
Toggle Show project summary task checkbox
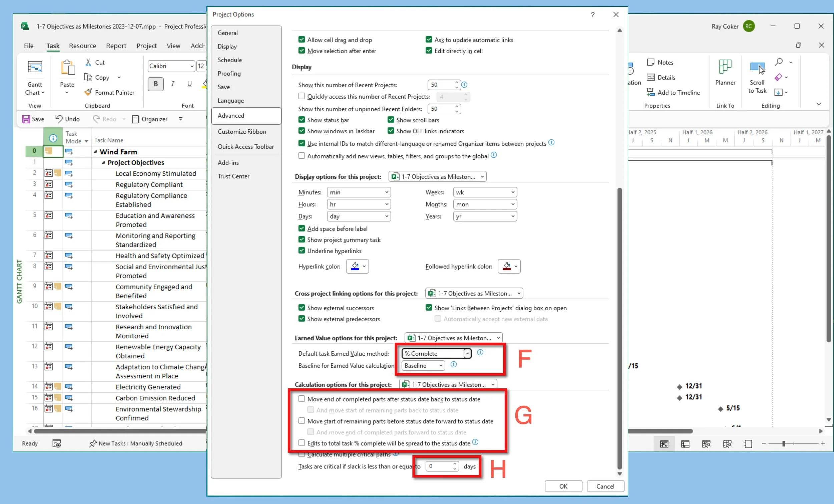[301, 239]
